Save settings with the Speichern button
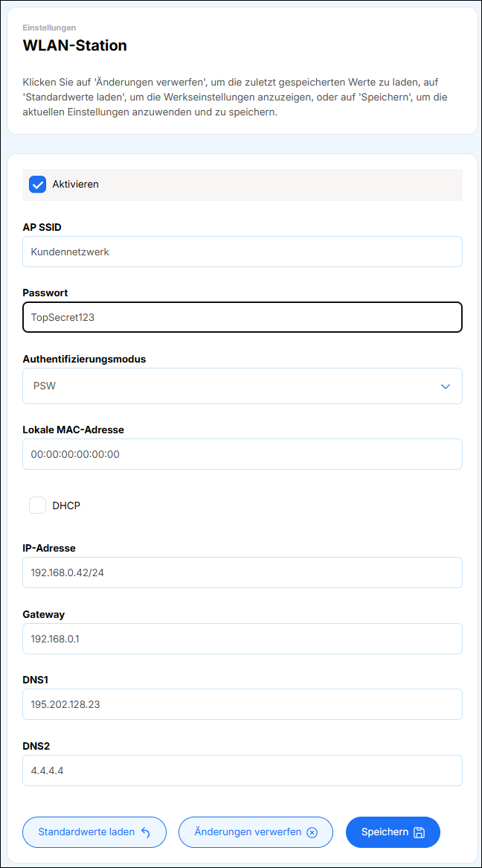The image size is (482, 868). 393,832
